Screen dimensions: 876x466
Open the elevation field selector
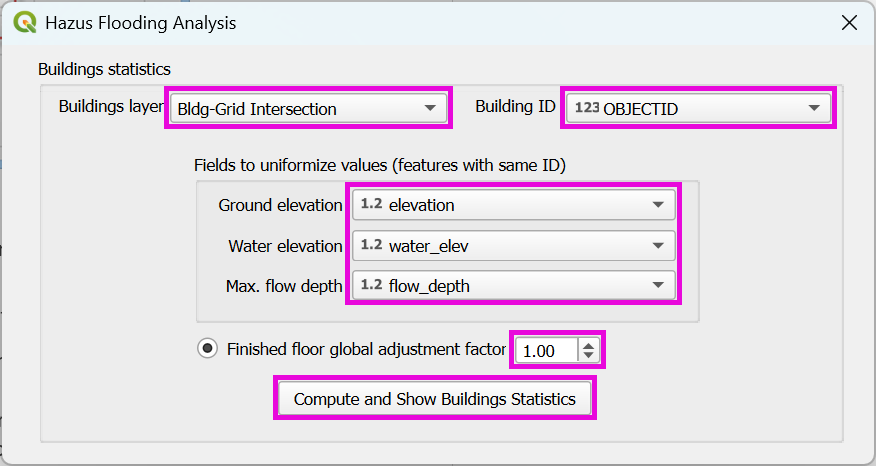(514, 205)
